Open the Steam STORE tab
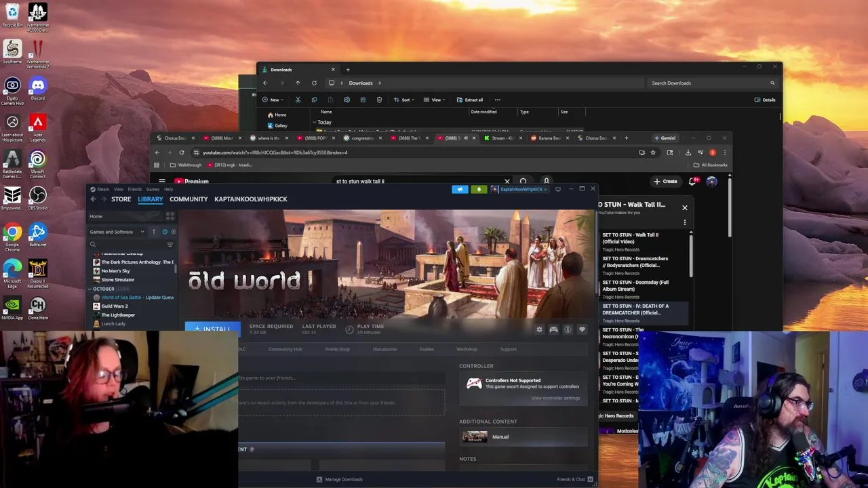The width and height of the screenshot is (868, 488). 121,199
